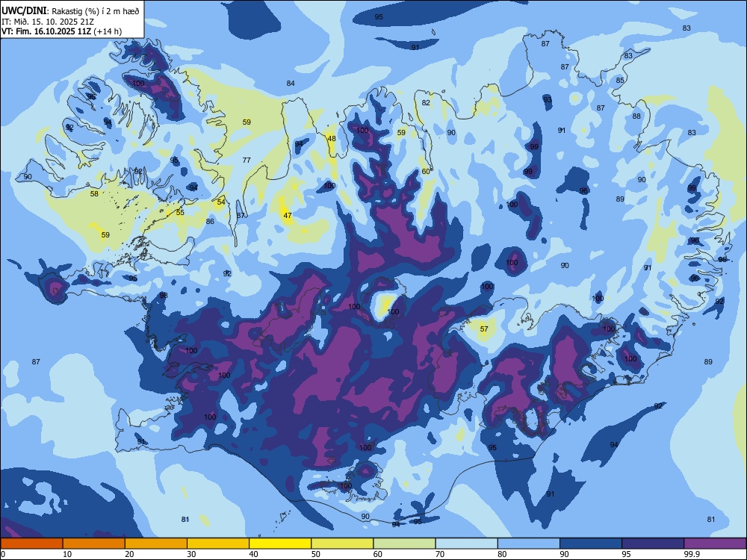Click the 20–30 legend color swatch
This screenshot has height=560, width=747.
(x=156, y=544)
